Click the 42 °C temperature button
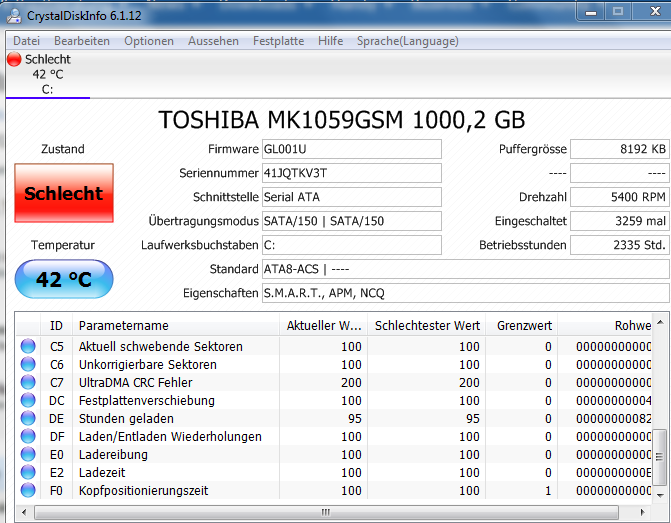The width and height of the screenshot is (671, 523). tap(64, 279)
